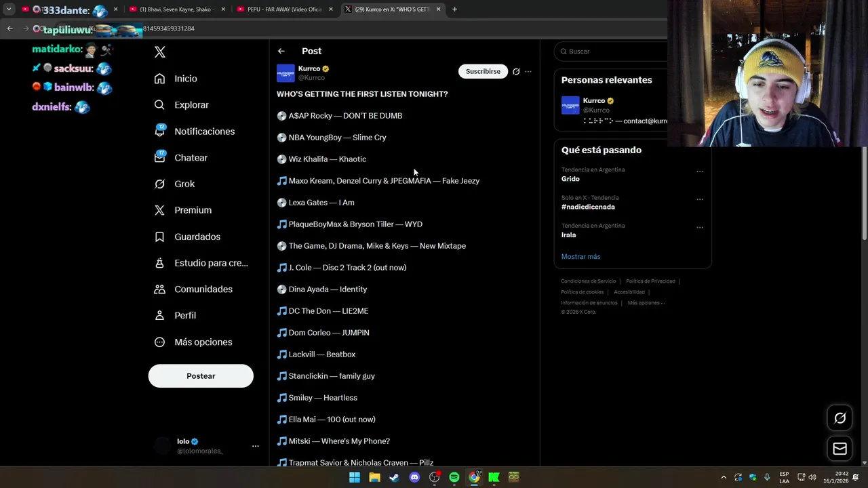The height and width of the screenshot is (488, 868).
Task: Click the browser back navigation arrow
Action: click(9, 28)
